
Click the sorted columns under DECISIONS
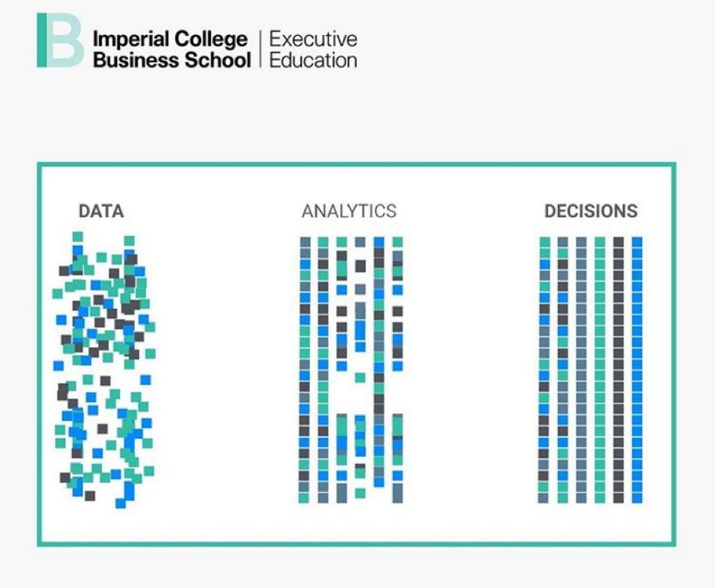pyautogui.click(x=591, y=370)
